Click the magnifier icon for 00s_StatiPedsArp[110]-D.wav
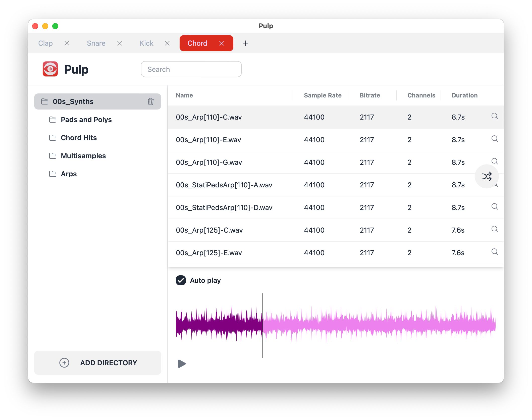 coord(495,207)
